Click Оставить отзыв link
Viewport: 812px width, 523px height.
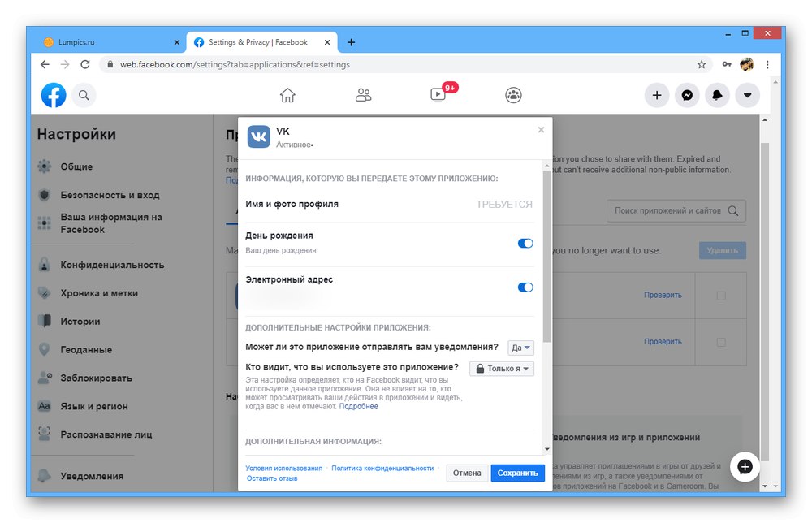272,478
